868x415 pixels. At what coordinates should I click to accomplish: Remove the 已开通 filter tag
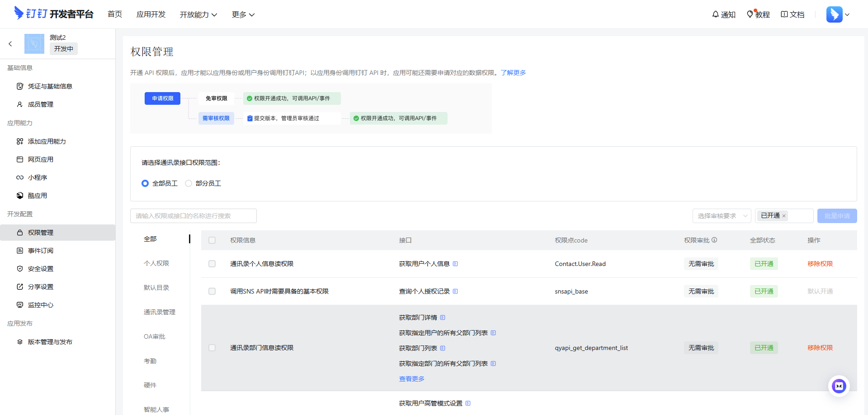point(784,216)
